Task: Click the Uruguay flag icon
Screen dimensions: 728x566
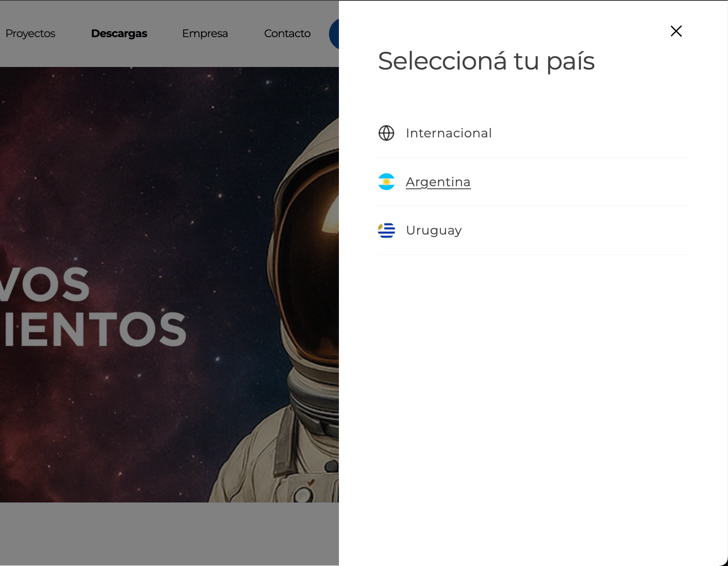Action: click(x=386, y=230)
